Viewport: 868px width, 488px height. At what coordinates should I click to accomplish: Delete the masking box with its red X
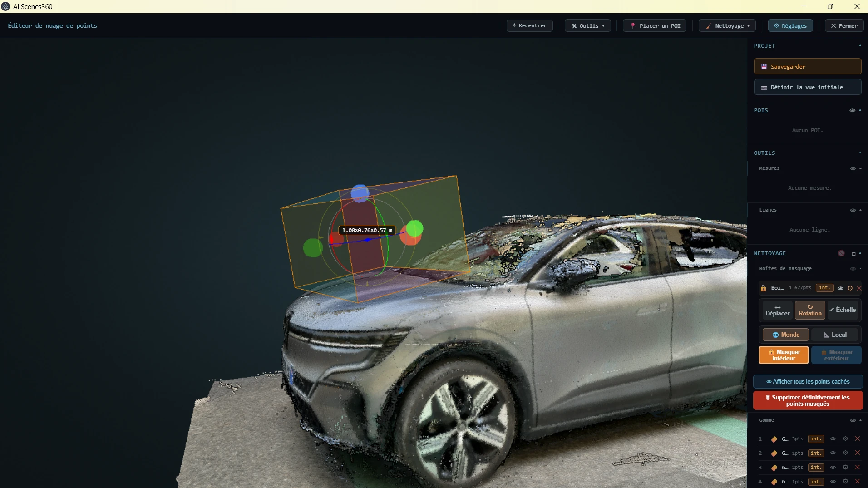tap(859, 288)
